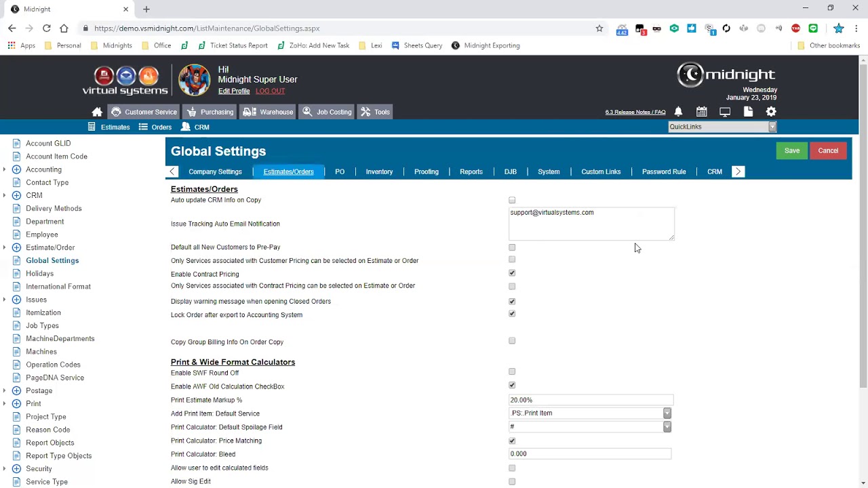Expand the CRM tree node in sidebar
Image resolution: width=868 pixels, height=488 pixels.
point(5,196)
